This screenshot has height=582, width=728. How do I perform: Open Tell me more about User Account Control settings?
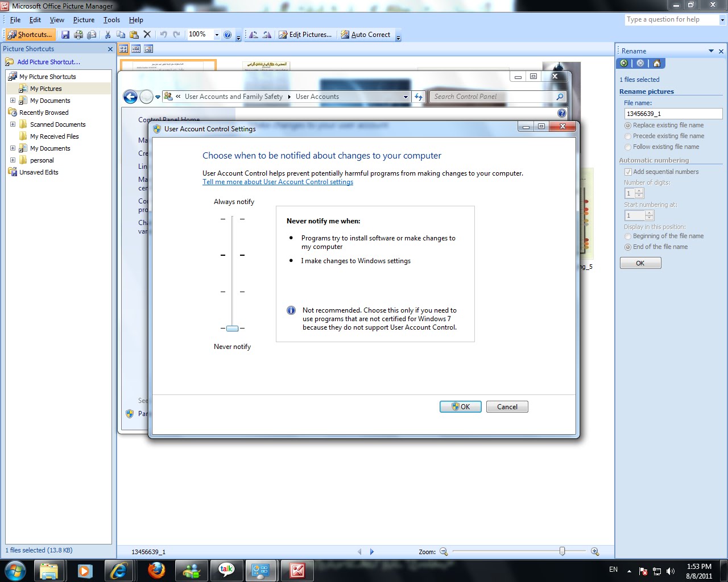278,182
